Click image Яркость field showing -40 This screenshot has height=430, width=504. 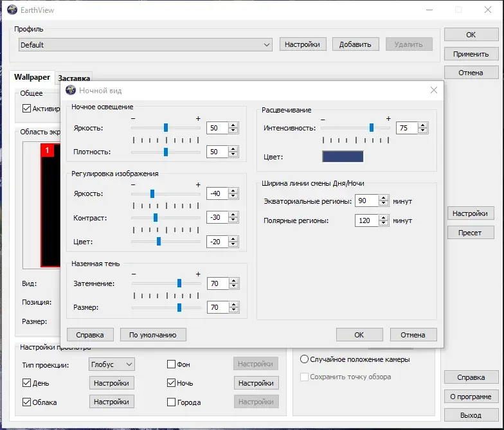[217, 193]
